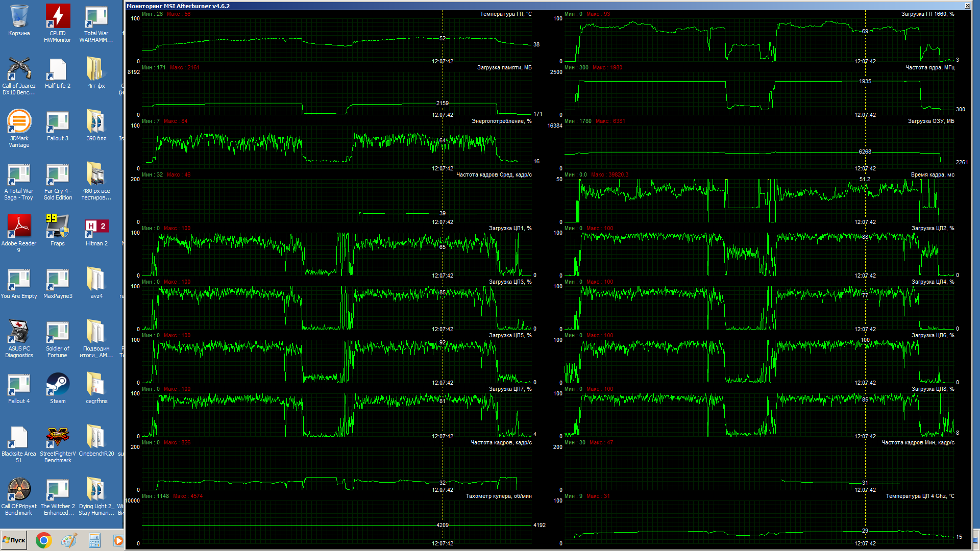Close the MSI Afterburner monitoring window
This screenshot has width=980, height=551.
click(967, 6)
